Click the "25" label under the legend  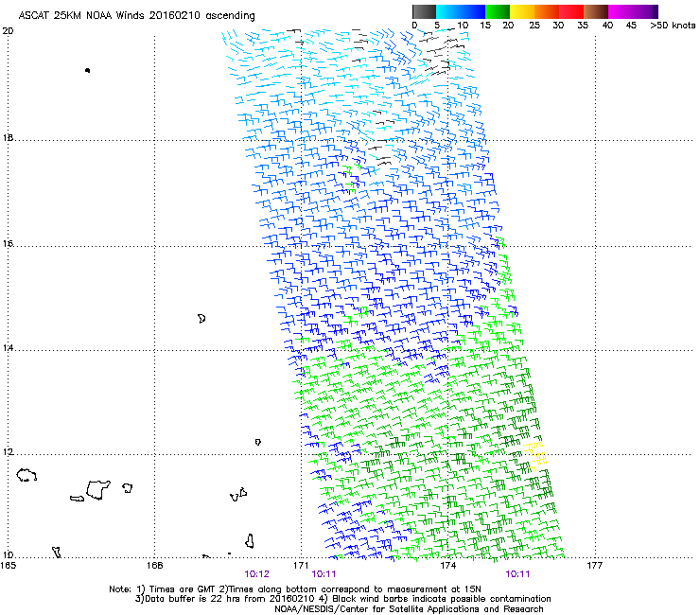[x=534, y=26]
